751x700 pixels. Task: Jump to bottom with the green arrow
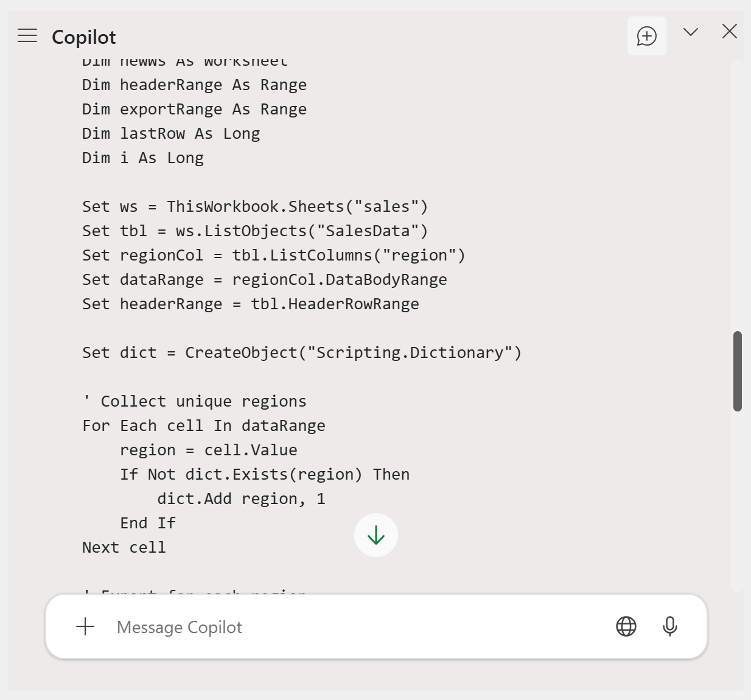[376, 535]
